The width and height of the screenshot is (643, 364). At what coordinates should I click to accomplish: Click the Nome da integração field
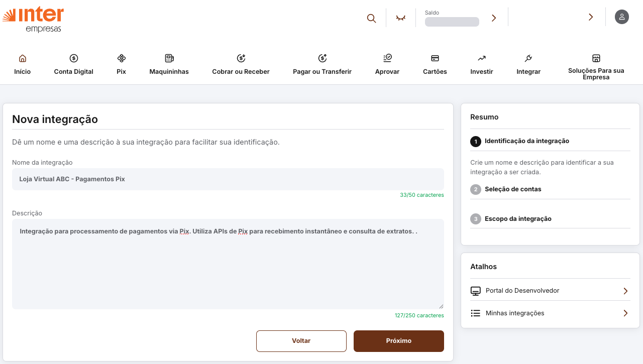coord(228,179)
